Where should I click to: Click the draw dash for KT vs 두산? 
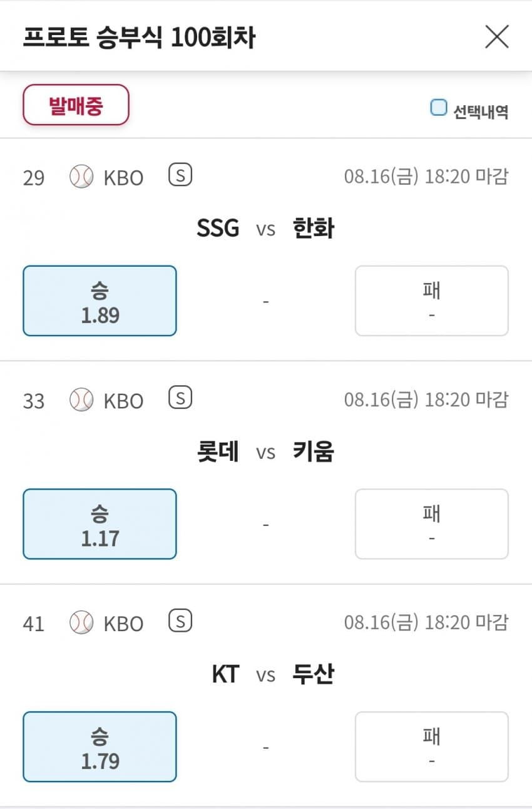click(x=266, y=748)
